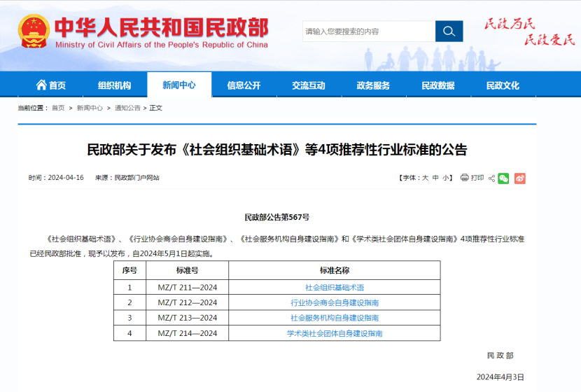
Task: Select the MZ/T 213—2024 cell
Action: (x=188, y=318)
